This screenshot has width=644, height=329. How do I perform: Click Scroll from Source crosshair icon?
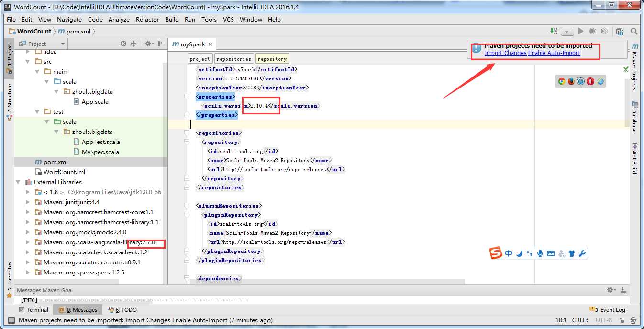(x=123, y=44)
